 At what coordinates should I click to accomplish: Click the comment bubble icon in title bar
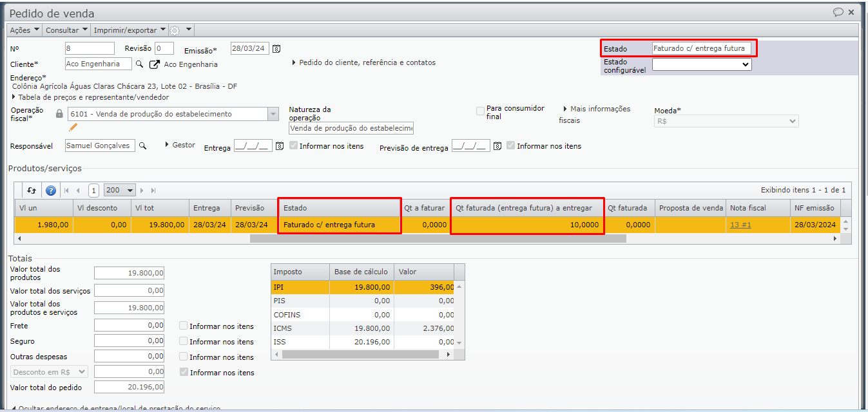838,12
